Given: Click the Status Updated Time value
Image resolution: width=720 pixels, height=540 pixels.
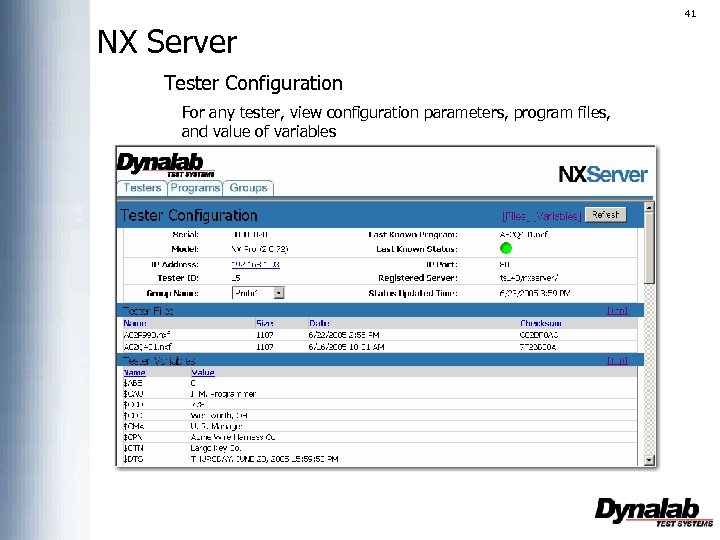Looking at the screenshot, I should point(534,293).
